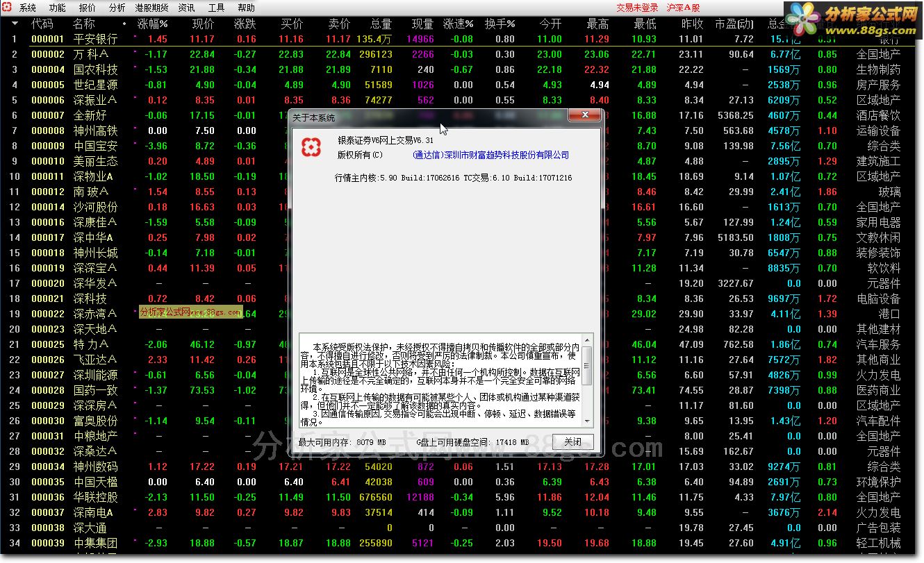The width and height of the screenshot is (924, 563).
Task: Click the securities logo in About dialog
Action: coord(311,146)
